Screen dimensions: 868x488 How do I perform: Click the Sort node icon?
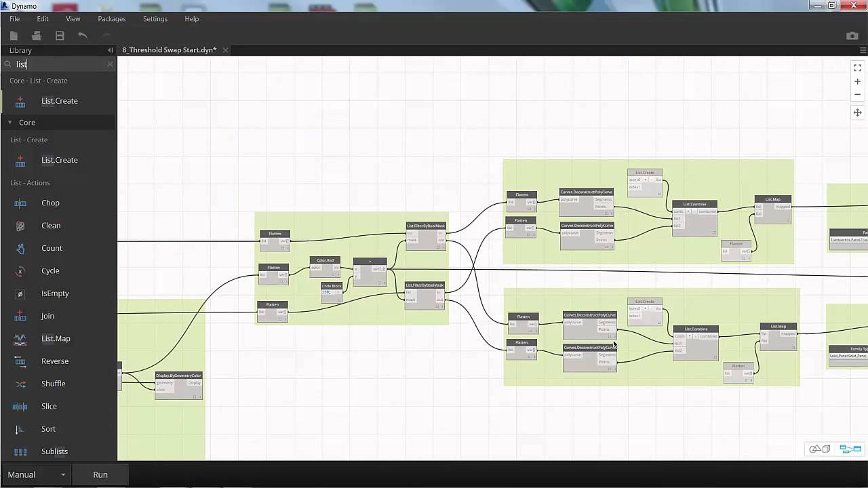(x=20, y=429)
